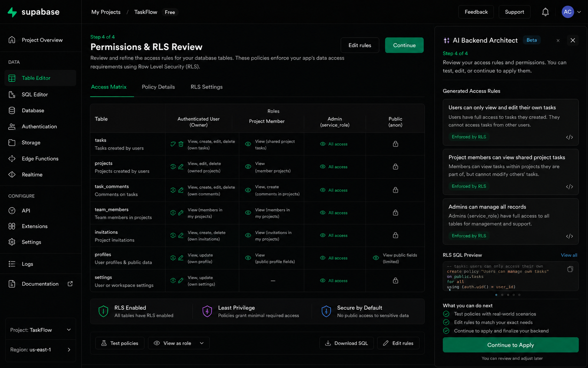Click the delete trash icon in tasks row
This screenshot has width=588, height=368.
click(x=181, y=144)
